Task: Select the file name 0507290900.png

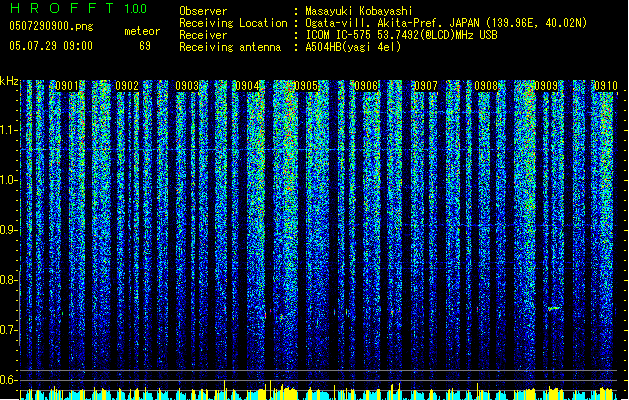Action: pos(51,26)
